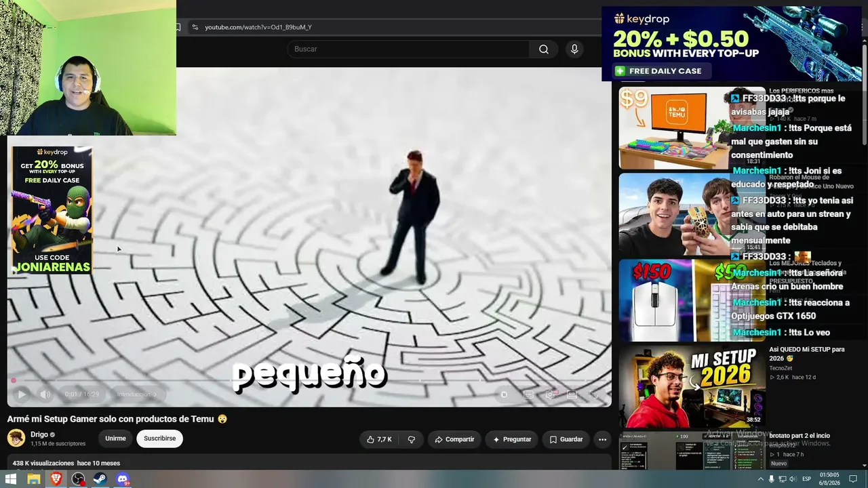Open Steam from the taskbar
This screenshot has height=488, width=868.
click(x=100, y=479)
